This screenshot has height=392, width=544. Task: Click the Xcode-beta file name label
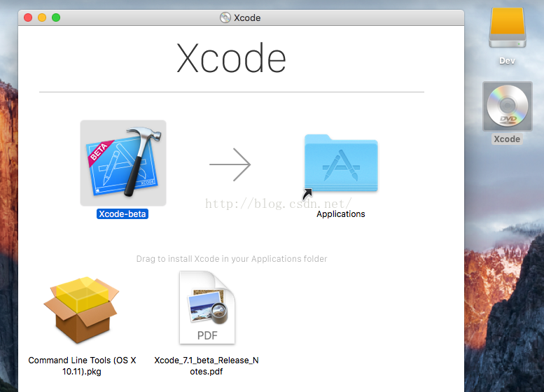[x=123, y=214]
